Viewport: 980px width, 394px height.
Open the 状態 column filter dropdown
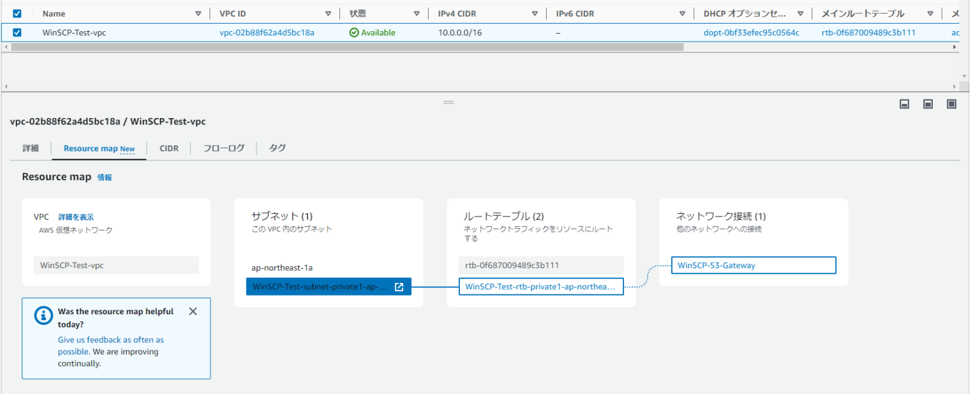[417, 13]
